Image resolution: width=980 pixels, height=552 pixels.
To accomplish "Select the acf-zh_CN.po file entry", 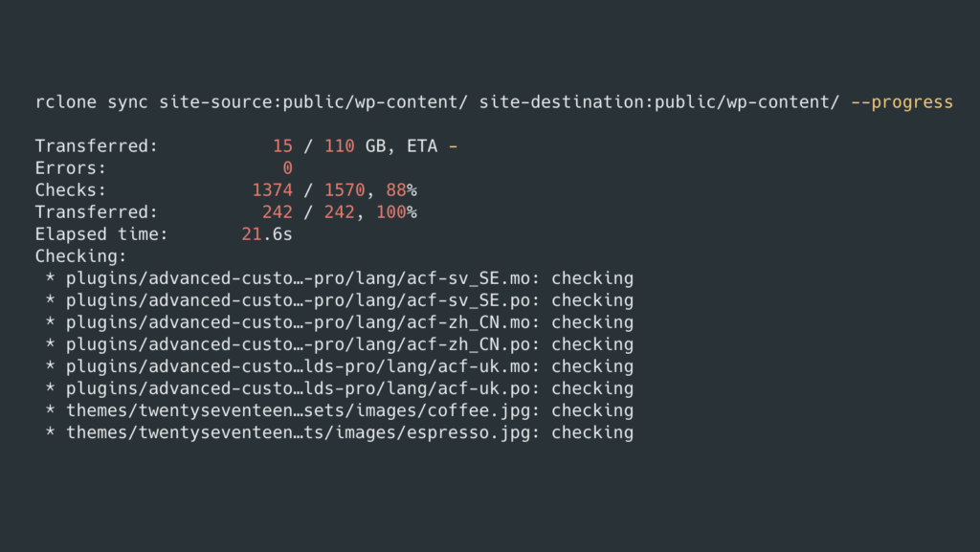I will tap(339, 344).
